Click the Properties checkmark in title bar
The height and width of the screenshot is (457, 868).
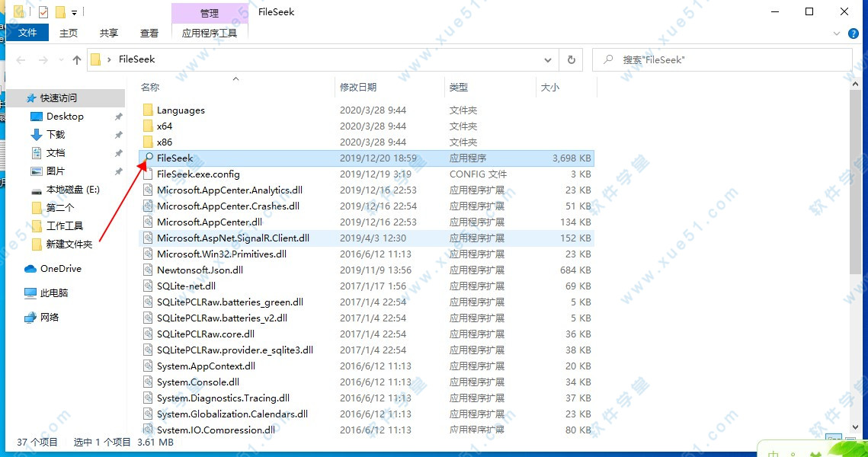(43, 12)
